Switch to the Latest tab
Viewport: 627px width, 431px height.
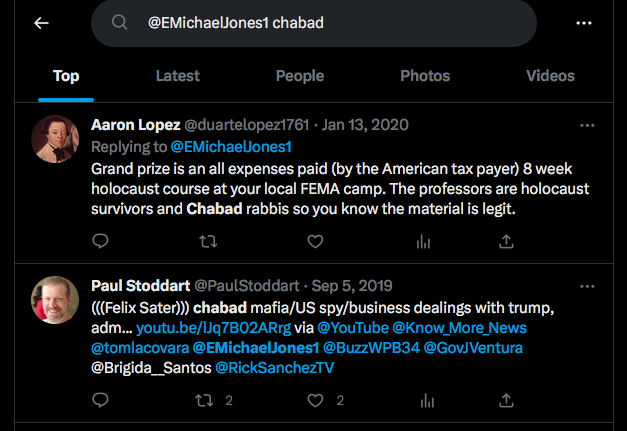[x=178, y=76]
